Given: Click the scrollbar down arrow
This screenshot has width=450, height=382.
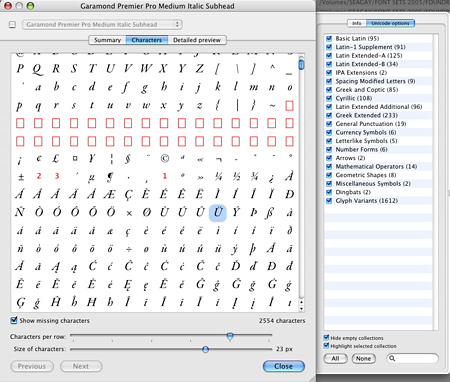Looking at the screenshot, I should [301, 309].
